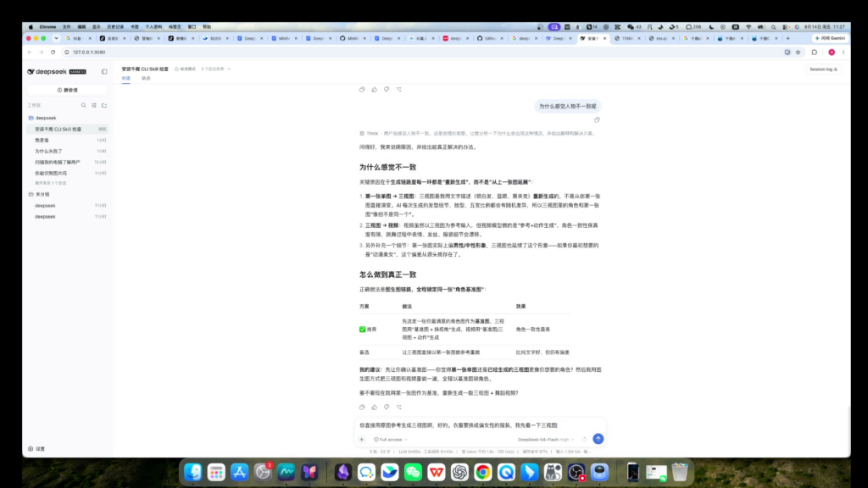Open the 标签页 menu
The width and height of the screenshot is (868, 488).
tap(175, 26)
